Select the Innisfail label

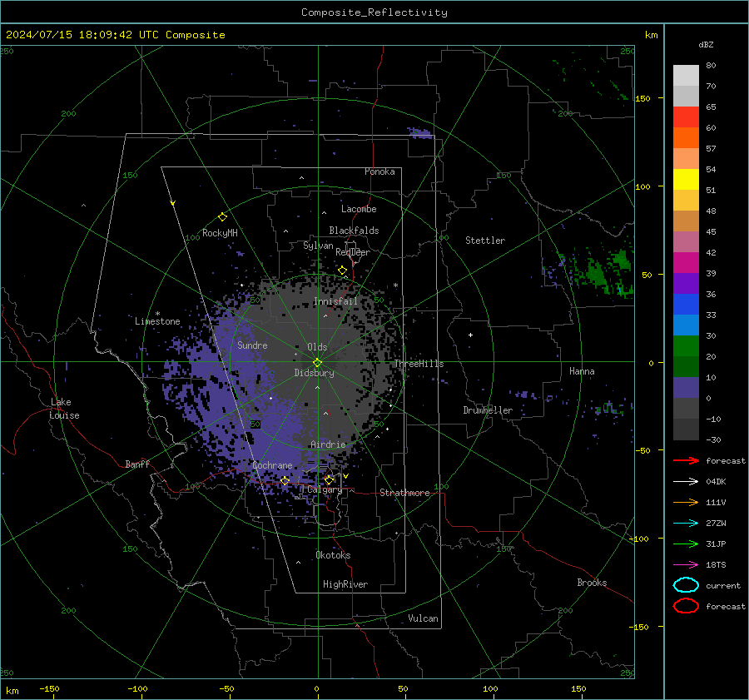pyautogui.click(x=335, y=301)
